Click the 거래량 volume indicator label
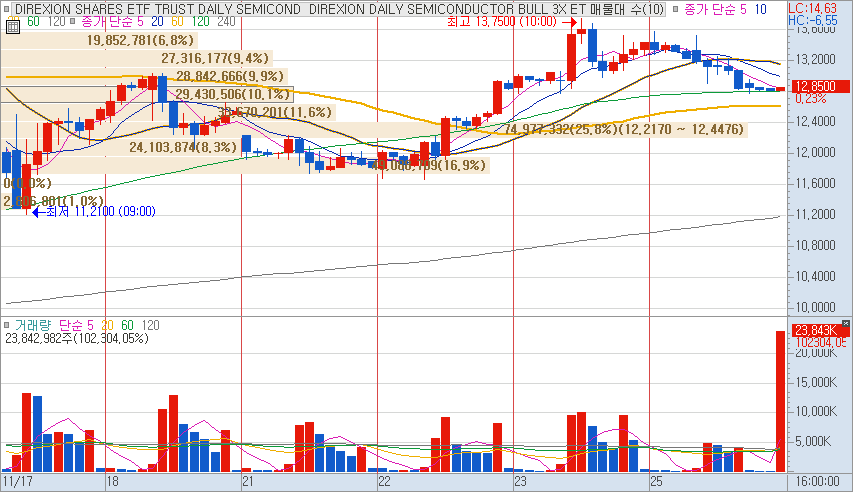This screenshot has height=492, width=853. [33, 325]
